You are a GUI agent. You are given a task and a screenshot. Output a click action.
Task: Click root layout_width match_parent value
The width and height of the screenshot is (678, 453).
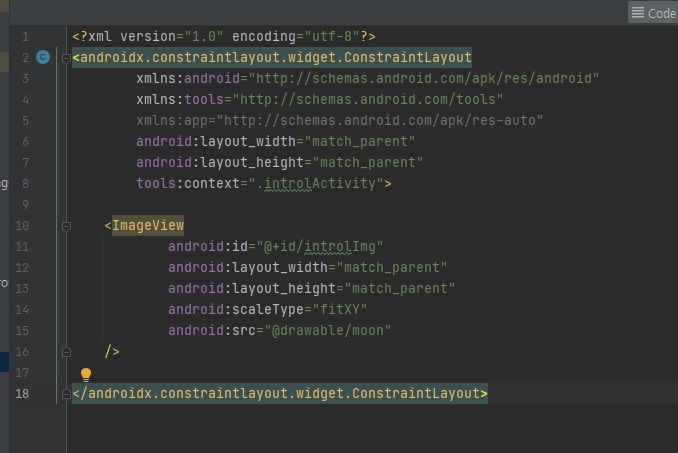359,141
